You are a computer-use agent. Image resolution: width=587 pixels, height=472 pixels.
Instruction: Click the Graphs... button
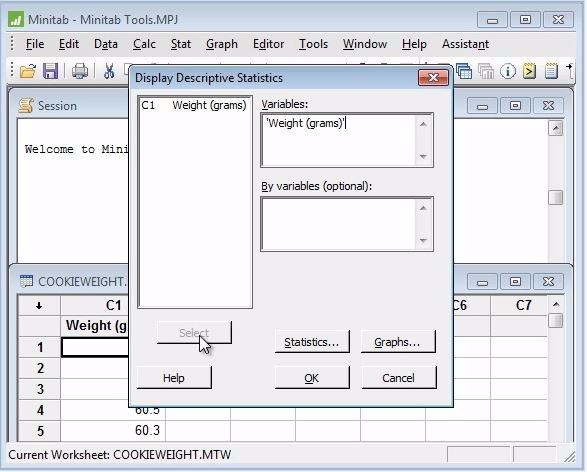click(x=398, y=342)
